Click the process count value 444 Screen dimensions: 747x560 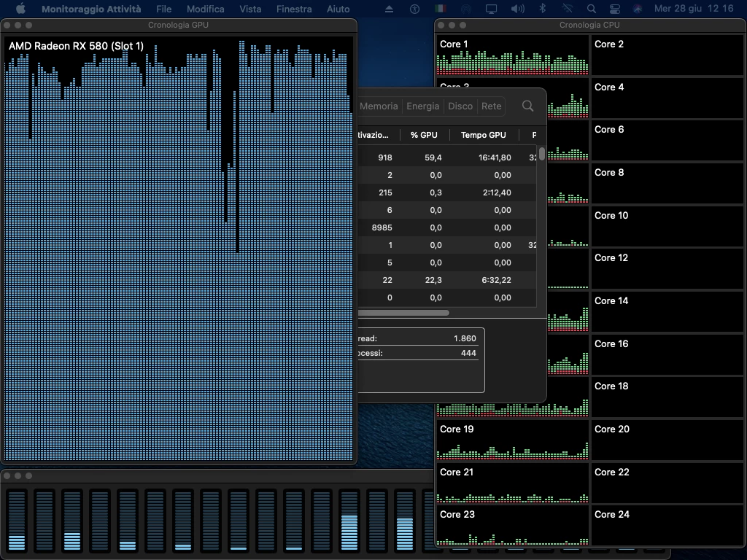click(468, 353)
